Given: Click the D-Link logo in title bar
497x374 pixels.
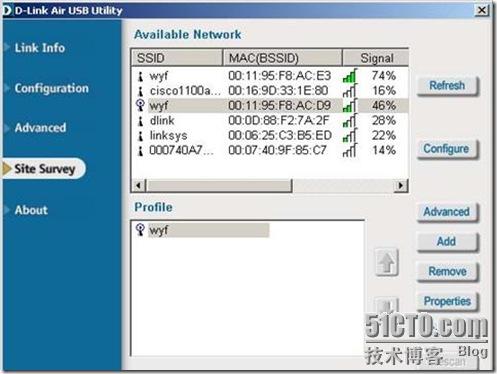Looking at the screenshot, I should point(7,10).
